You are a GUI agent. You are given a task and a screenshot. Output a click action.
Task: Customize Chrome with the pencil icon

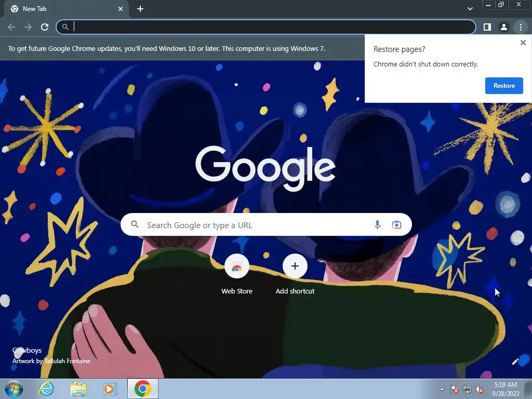pyautogui.click(x=515, y=362)
